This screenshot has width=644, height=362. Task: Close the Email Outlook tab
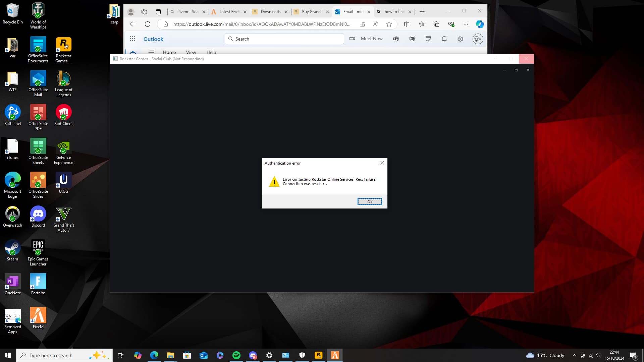[369, 12]
